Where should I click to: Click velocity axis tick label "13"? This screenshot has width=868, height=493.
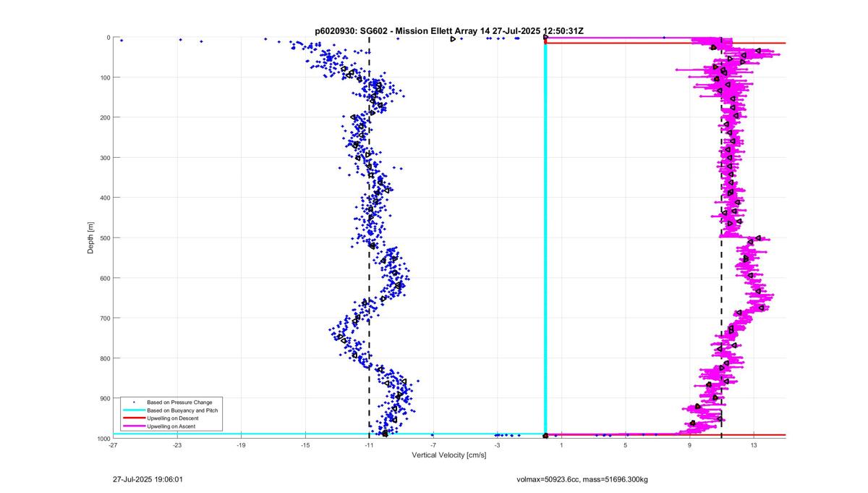754,446
